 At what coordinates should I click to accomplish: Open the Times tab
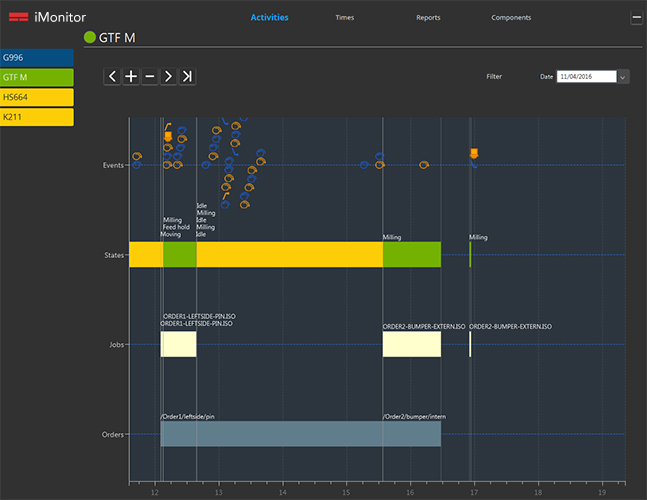click(345, 18)
